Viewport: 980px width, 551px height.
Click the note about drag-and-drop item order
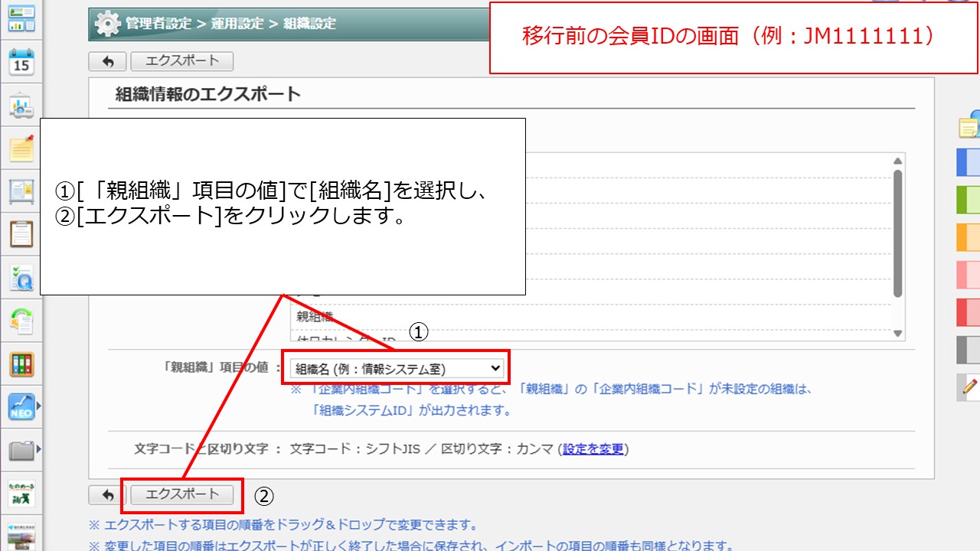pos(283,526)
